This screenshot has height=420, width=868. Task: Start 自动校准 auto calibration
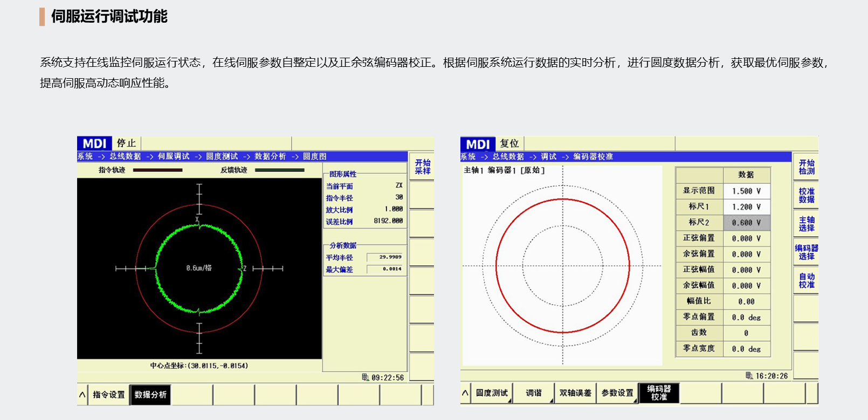coord(806,281)
